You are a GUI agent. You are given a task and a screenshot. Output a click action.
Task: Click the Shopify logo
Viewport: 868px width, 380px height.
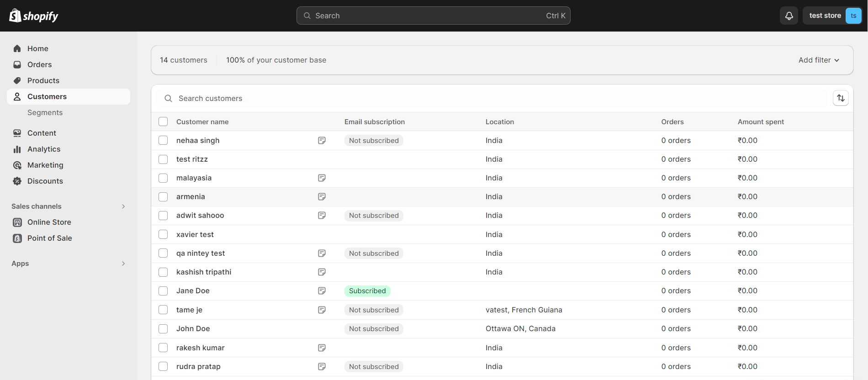coord(34,16)
